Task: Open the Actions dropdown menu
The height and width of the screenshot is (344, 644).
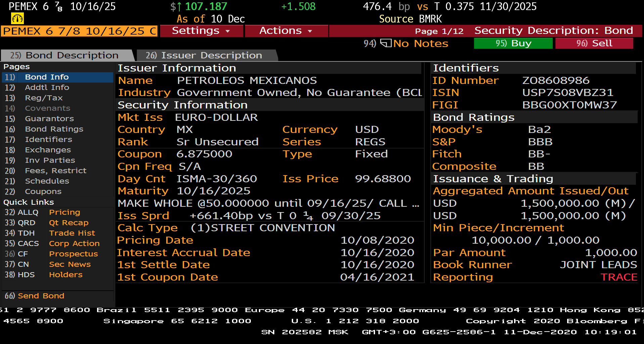Action: pos(286,31)
